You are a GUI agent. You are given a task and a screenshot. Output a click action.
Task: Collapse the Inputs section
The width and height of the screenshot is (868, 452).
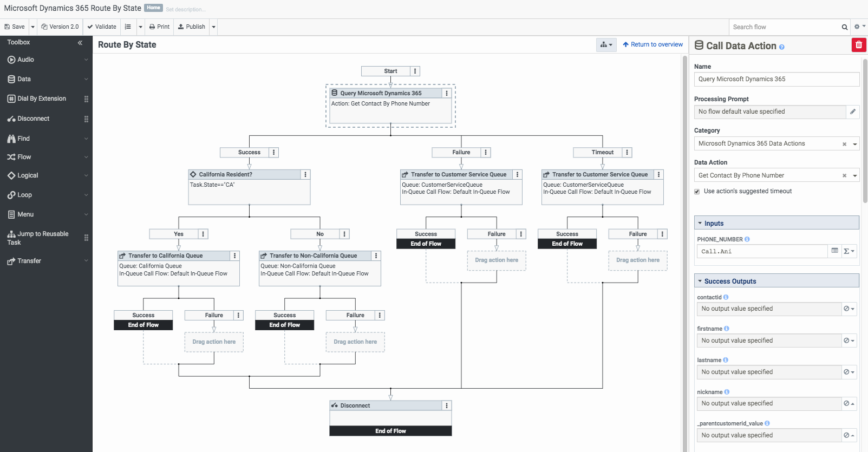click(776, 223)
